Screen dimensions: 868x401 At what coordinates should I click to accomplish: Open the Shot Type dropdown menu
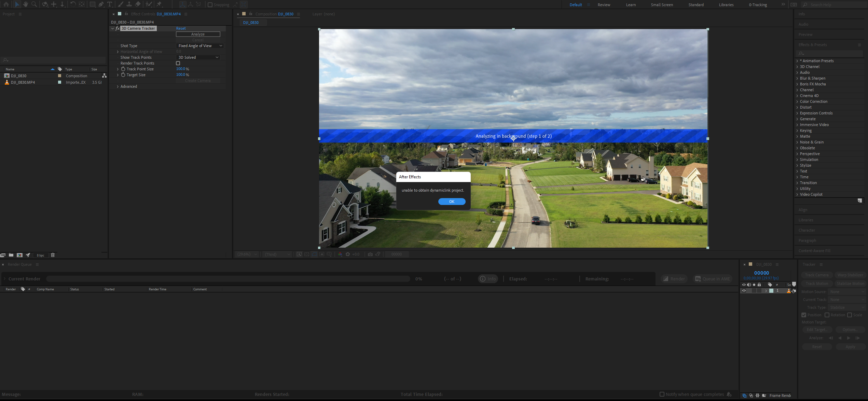pos(198,45)
